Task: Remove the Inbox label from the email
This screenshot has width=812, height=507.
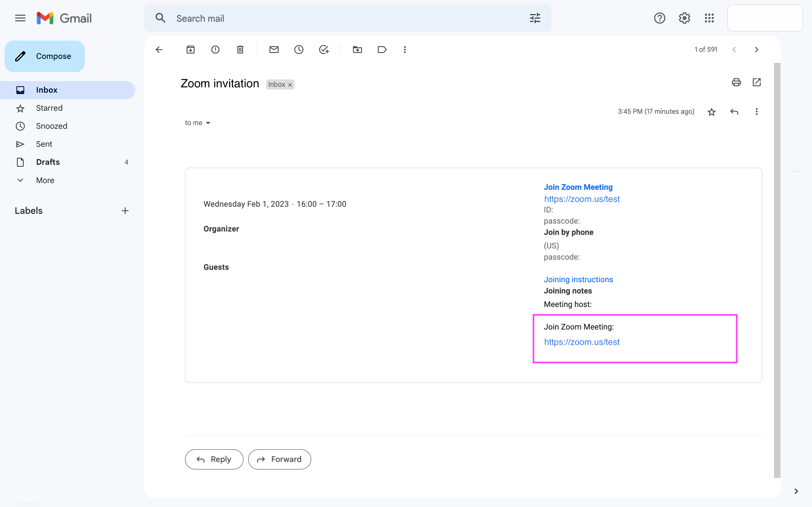Action: click(290, 84)
